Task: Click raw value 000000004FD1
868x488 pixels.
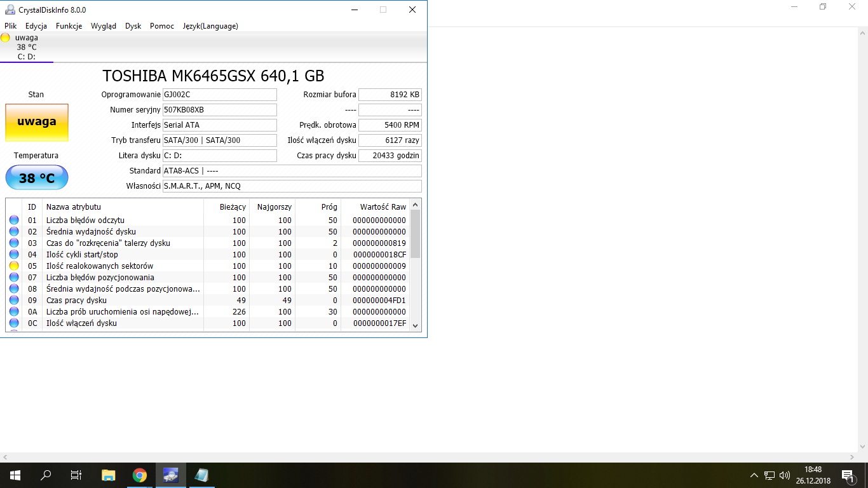Action: pyautogui.click(x=379, y=301)
